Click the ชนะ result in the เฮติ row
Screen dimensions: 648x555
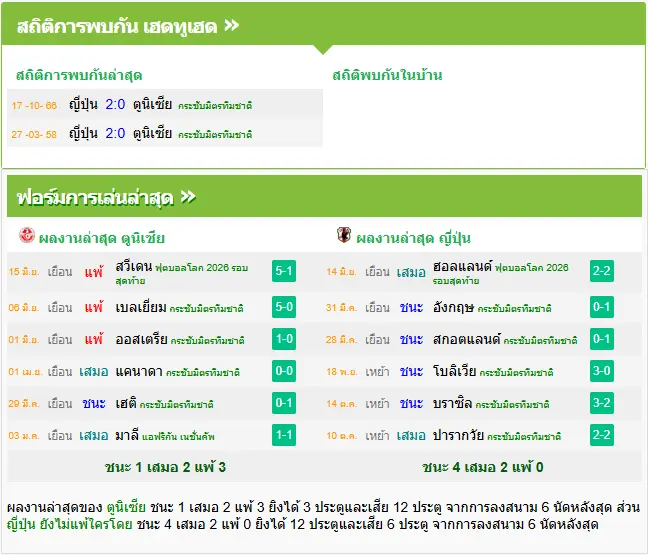(94, 403)
